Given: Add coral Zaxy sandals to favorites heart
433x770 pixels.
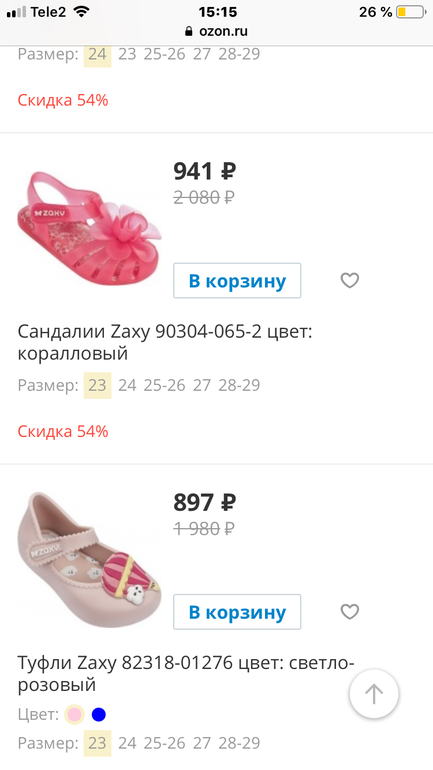Looking at the screenshot, I should click(350, 280).
